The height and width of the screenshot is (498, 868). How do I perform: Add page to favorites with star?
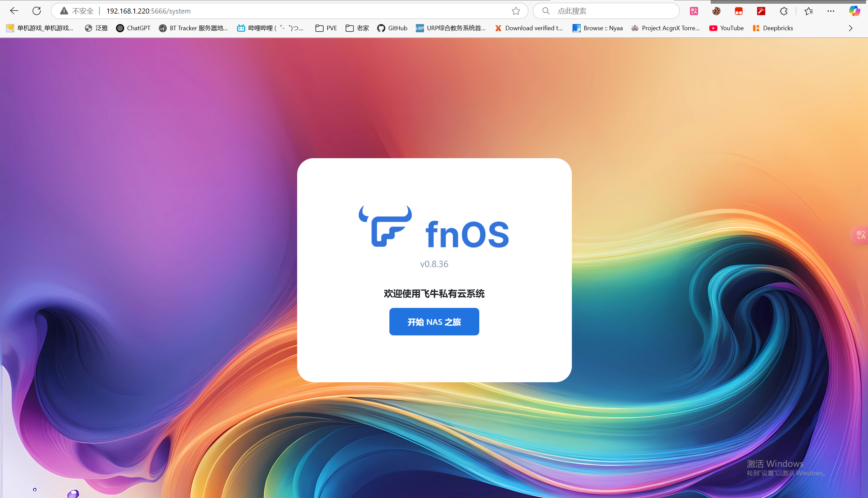tap(516, 11)
